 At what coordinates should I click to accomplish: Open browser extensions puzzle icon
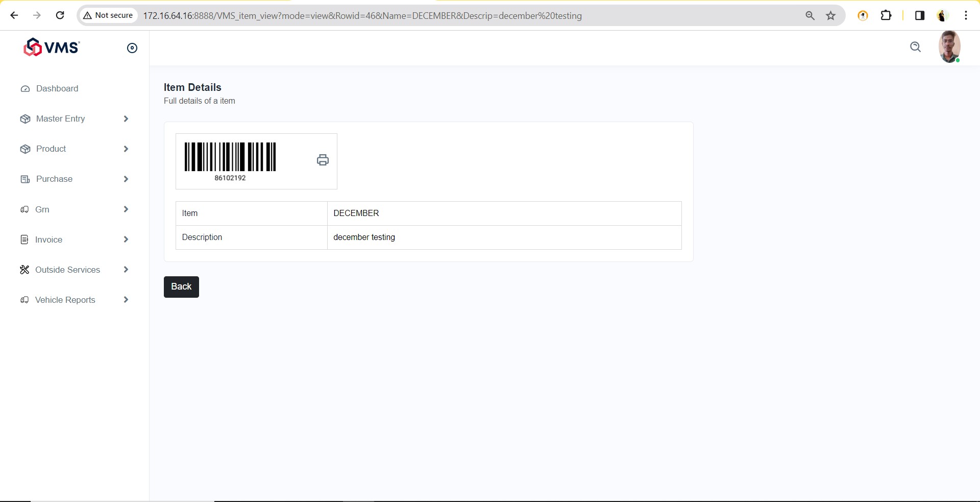[886, 16]
